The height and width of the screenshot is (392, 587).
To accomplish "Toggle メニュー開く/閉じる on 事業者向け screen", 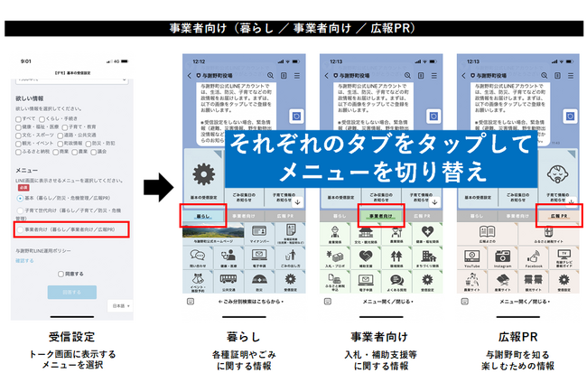I will pyautogui.click(x=387, y=302).
